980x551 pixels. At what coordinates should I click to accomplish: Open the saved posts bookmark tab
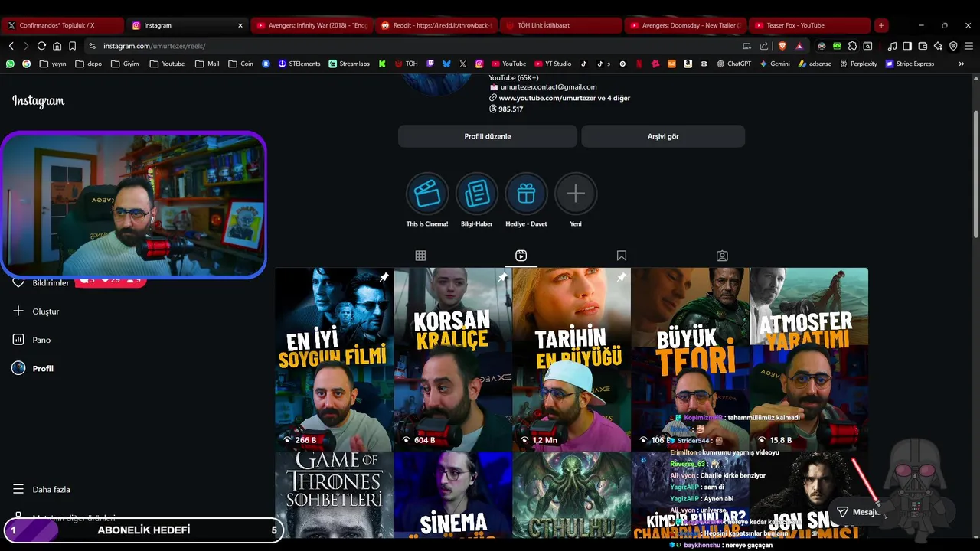(x=622, y=256)
